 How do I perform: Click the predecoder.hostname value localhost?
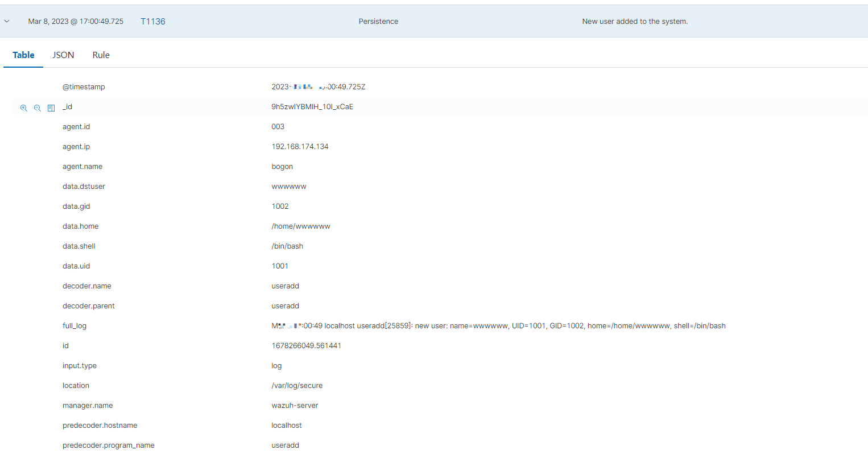tap(287, 426)
